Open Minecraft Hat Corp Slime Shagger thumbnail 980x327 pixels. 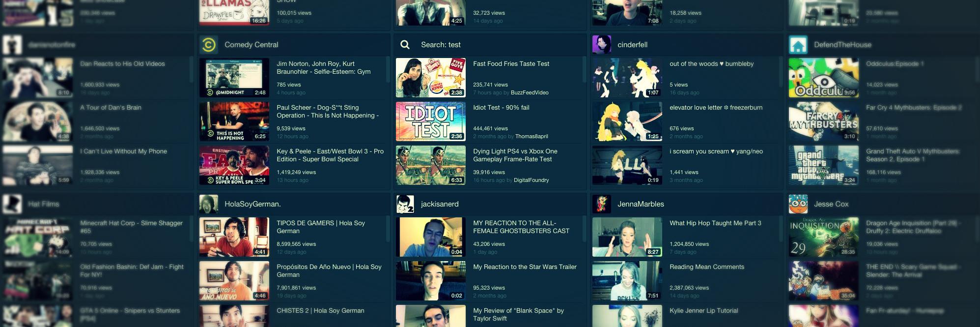[38, 237]
